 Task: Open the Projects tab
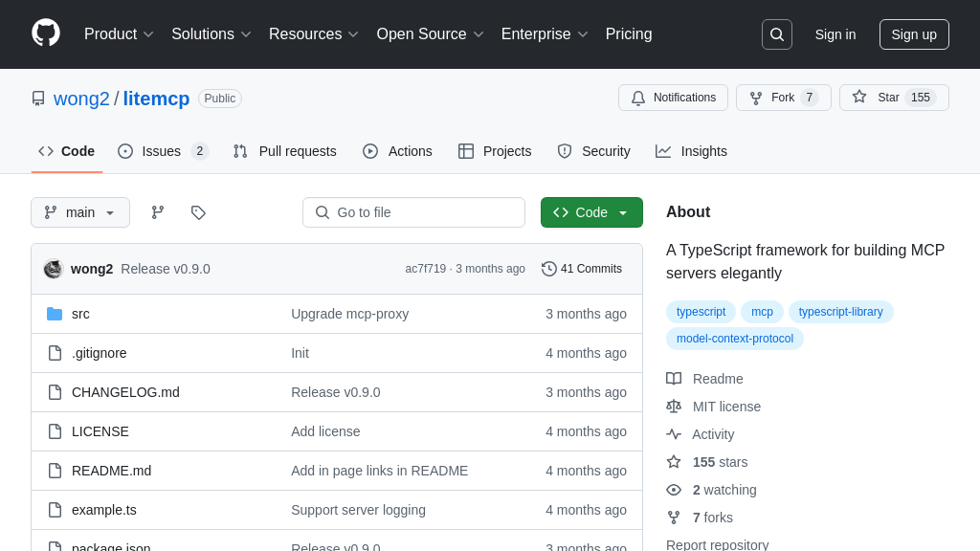pyautogui.click(x=495, y=151)
